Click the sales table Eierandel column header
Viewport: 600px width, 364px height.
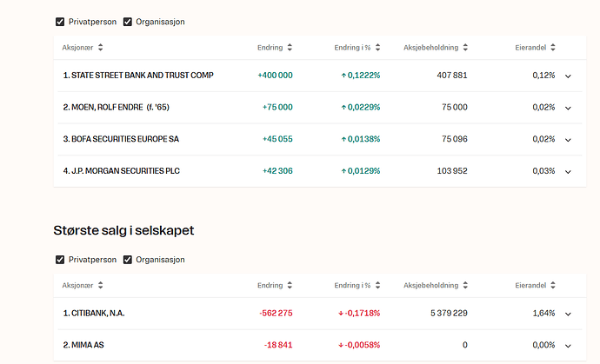(x=530, y=285)
